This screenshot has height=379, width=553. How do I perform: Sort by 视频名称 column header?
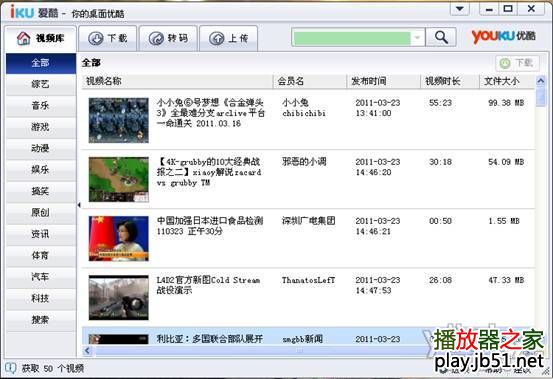point(177,81)
